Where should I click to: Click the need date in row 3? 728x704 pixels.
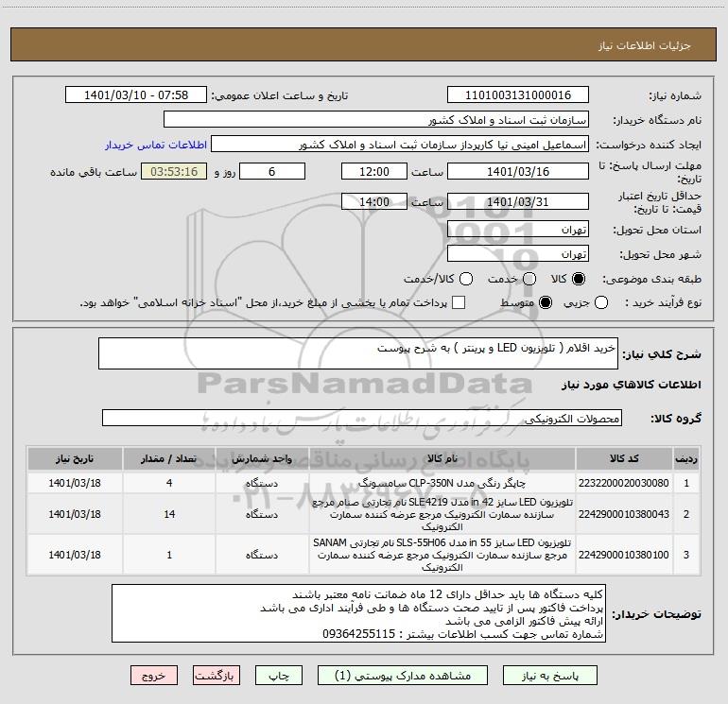pyautogui.click(x=75, y=555)
